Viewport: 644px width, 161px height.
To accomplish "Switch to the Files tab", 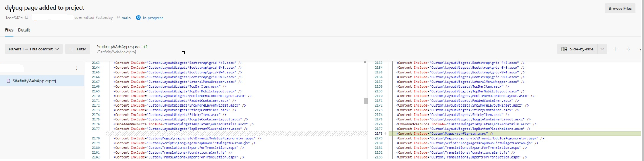I will [9, 30].
